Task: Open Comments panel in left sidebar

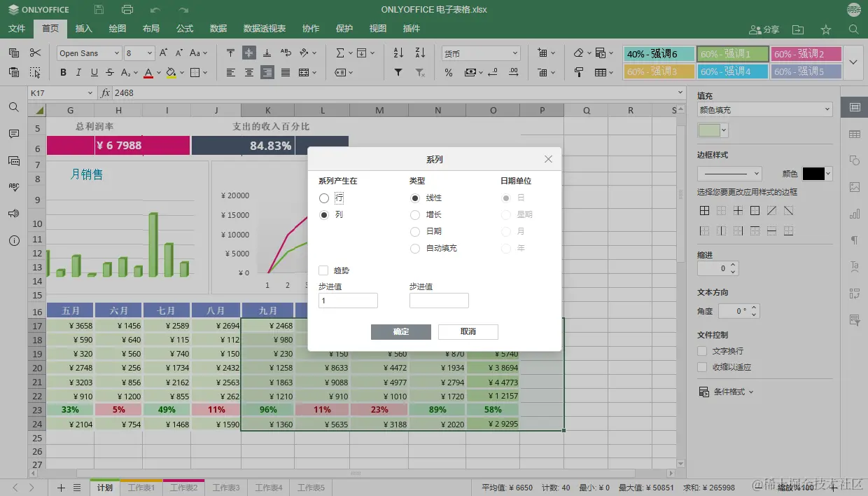Action: click(14, 134)
